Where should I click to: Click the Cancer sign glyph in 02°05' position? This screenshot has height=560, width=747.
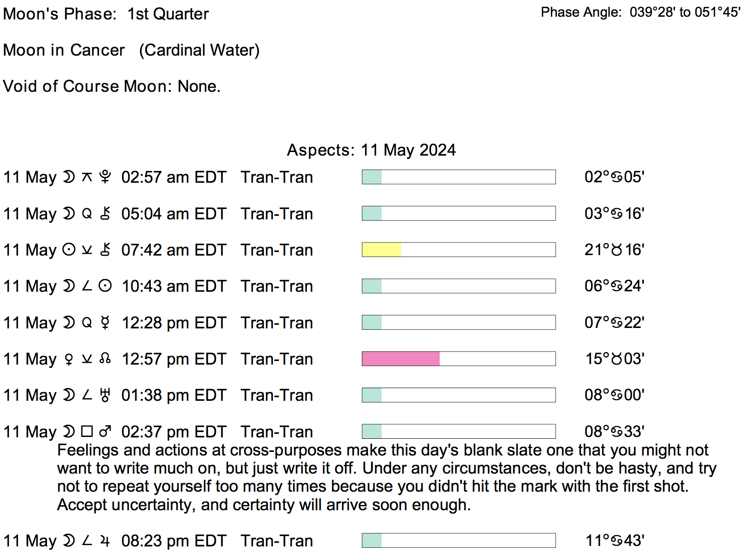pos(617,177)
